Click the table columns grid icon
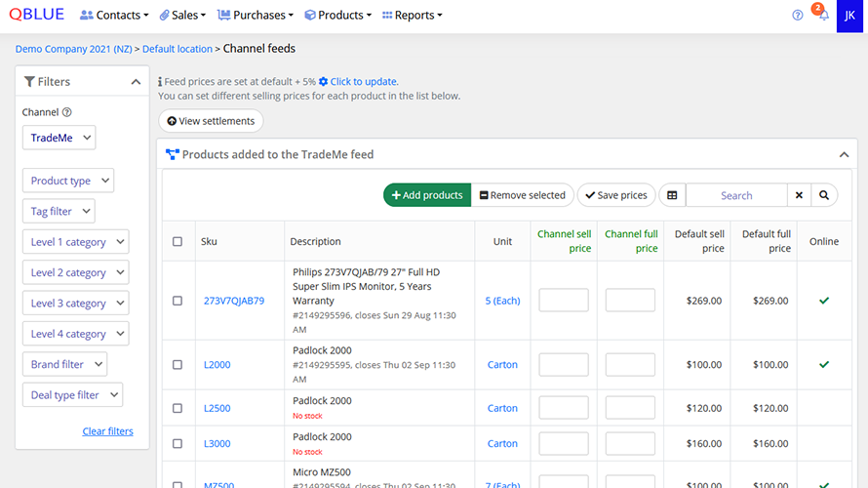 [x=672, y=195]
